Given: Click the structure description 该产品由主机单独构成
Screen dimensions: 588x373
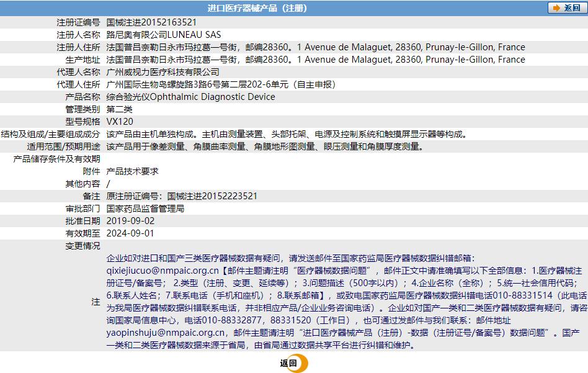Looking at the screenshot, I should point(149,134).
